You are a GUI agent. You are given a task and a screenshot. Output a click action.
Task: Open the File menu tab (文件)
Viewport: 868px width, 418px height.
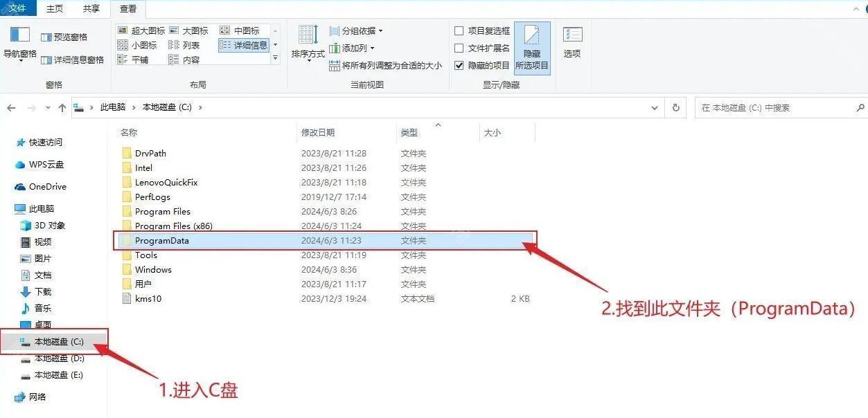(x=17, y=8)
